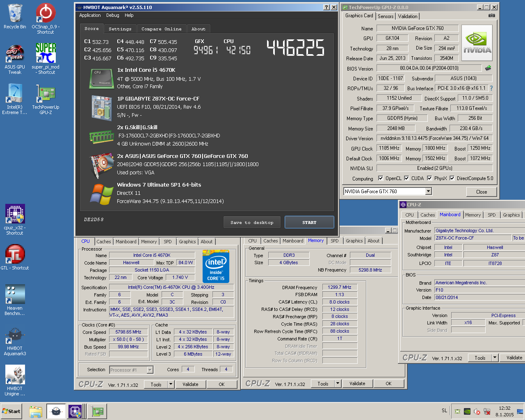Open ASUS GPU Tweak desktop icon
The height and width of the screenshot is (420, 525).
point(15,59)
